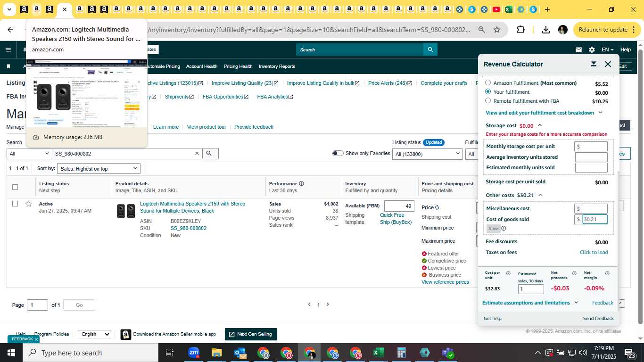Go to next results page arrow
Image resolution: width=644 pixels, height=362 pixels.
(x=328, y=304)
